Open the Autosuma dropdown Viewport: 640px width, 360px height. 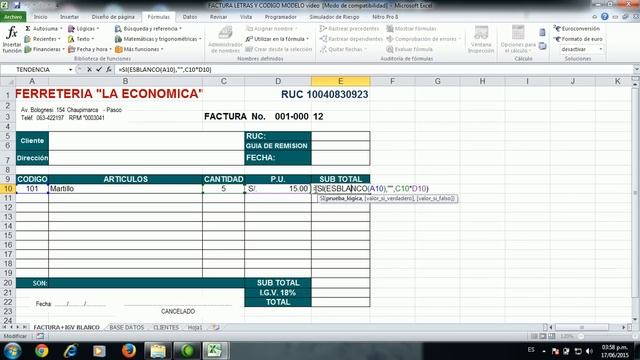click(43, 29)
